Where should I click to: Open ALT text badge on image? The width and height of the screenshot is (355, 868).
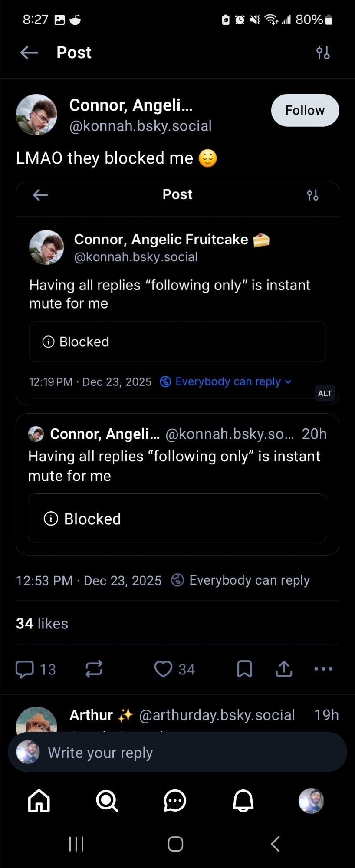coord(325,393)
